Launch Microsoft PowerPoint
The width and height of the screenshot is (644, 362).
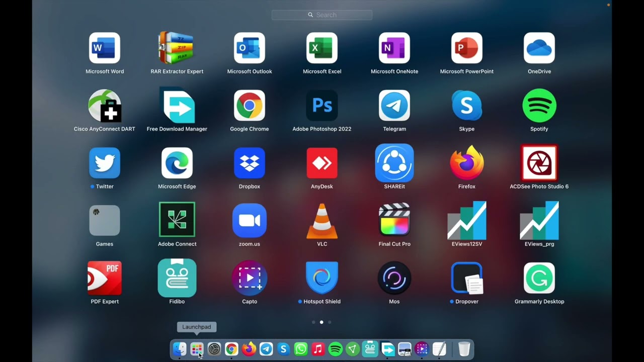pyautogui.click(x=467, y=48)
